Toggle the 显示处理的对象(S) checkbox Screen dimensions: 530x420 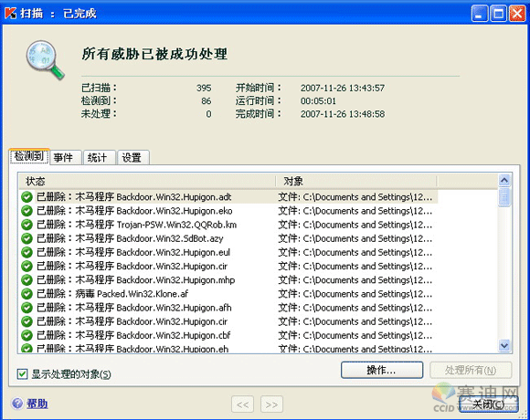click(x=22, y=374)
